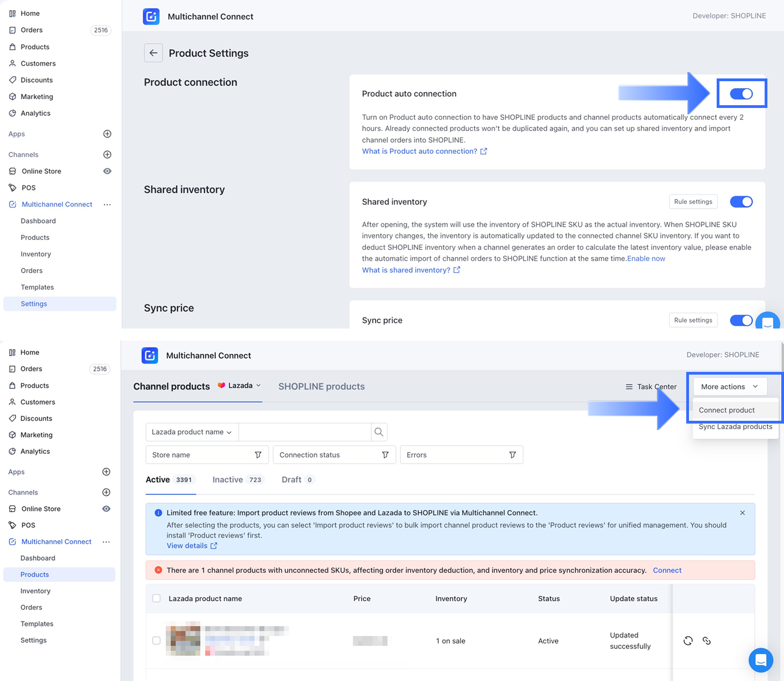Go back using the Product Settings arrow

[153, 53]
